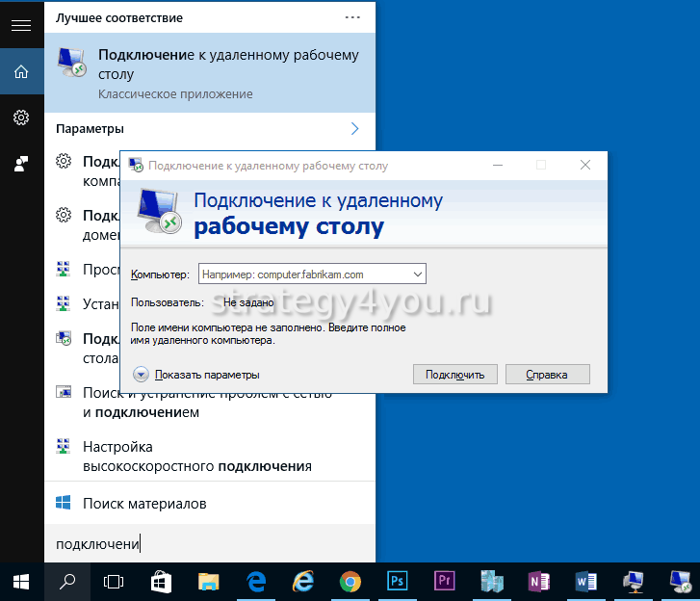The height and width of the screenshot is (601, 700).
Task: Open the hamburger menu in search panel
Action: pyautogui.click(x=21, y=26)
